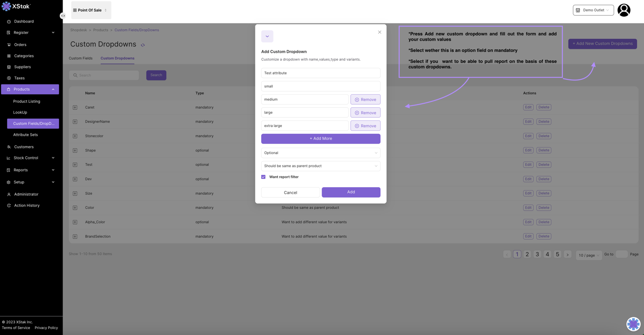Click the purple chevron icon in dialog
Viewport: 644px width, 335px height.
(x=267, y=37)
